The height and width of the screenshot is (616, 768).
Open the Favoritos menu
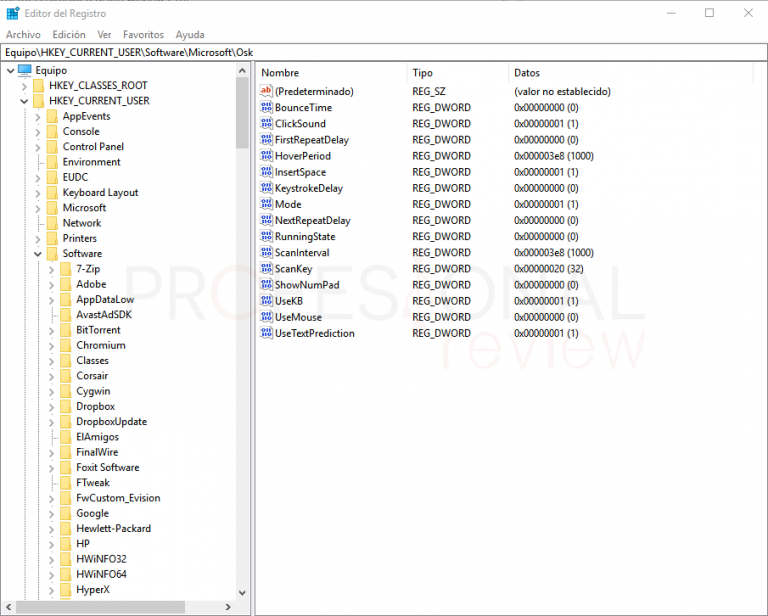[x=143, y=35]
